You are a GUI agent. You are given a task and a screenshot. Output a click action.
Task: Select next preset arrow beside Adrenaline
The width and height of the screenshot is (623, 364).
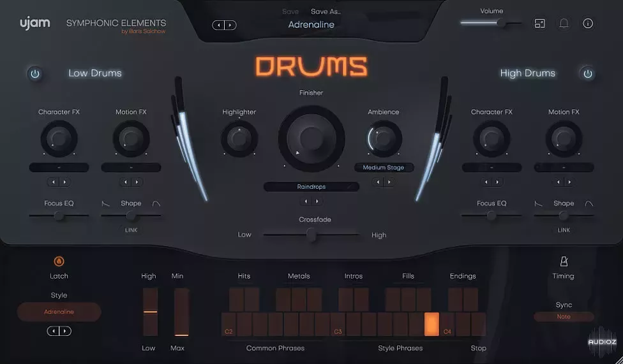click(x=230, y=25)
